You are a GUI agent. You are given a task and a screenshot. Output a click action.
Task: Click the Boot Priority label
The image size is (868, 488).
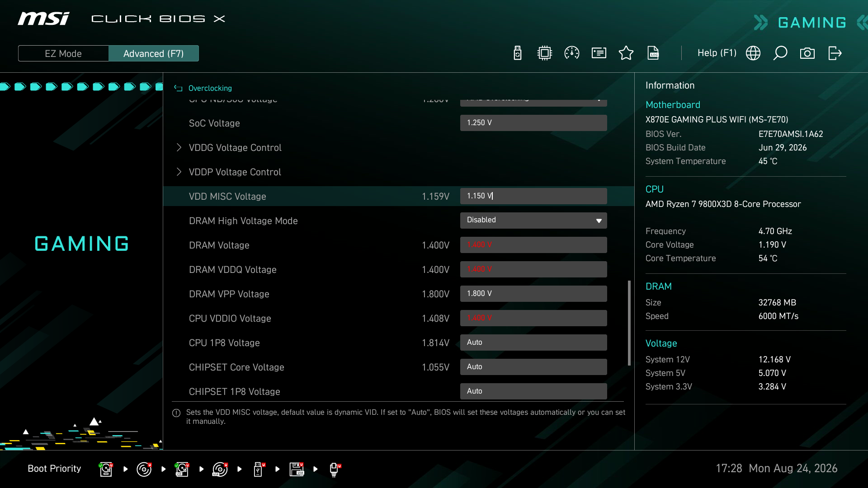54,469
